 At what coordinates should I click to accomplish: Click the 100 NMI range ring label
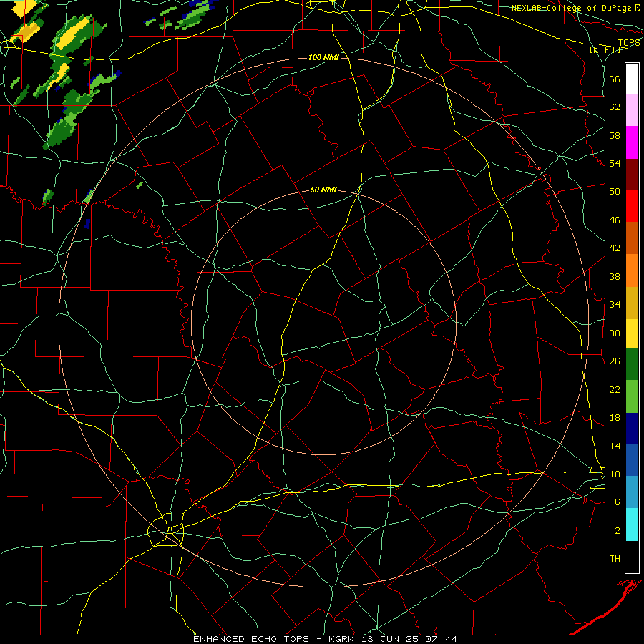point(323,57)
